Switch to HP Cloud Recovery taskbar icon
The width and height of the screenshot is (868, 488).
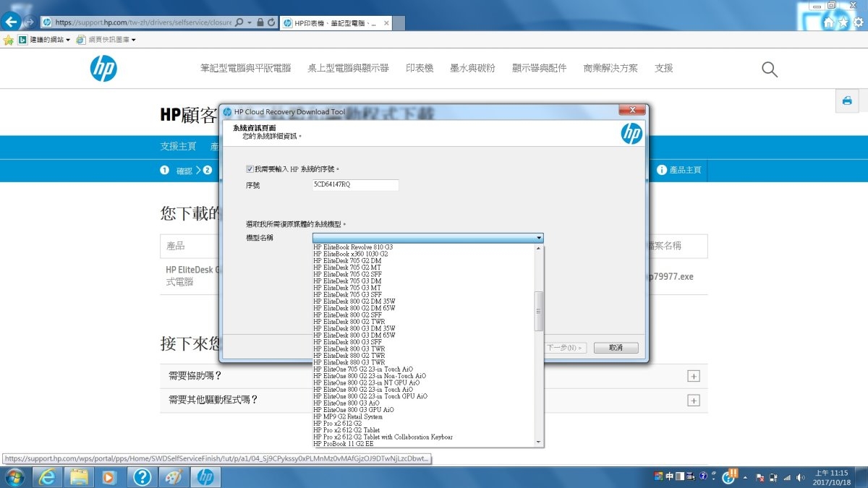point(205,477)
